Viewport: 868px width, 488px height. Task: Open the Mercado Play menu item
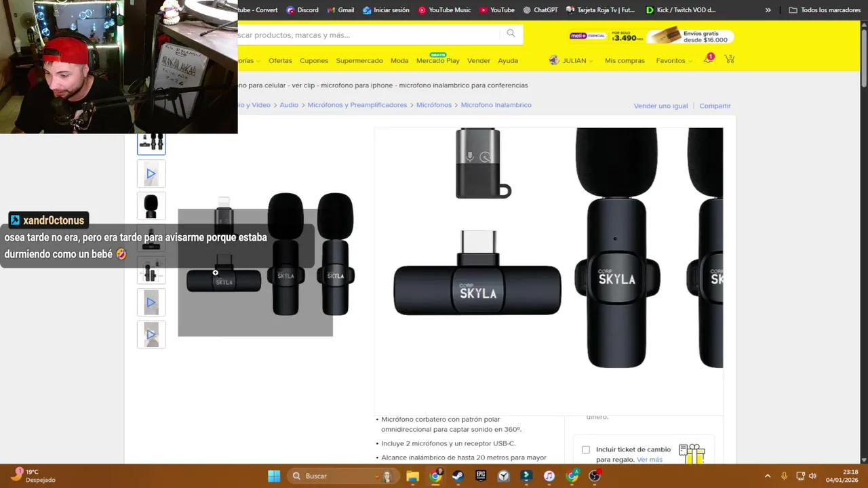[x=438, y=60]
